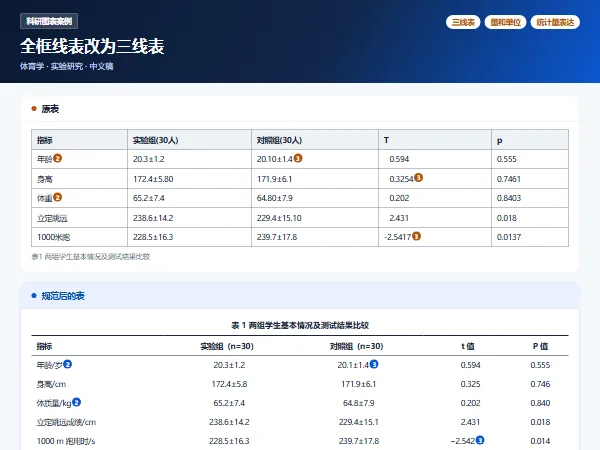This screenshot has height=450, width=600.
Task: Select the 量和单位 tag pill
Action: click(505, 22)
